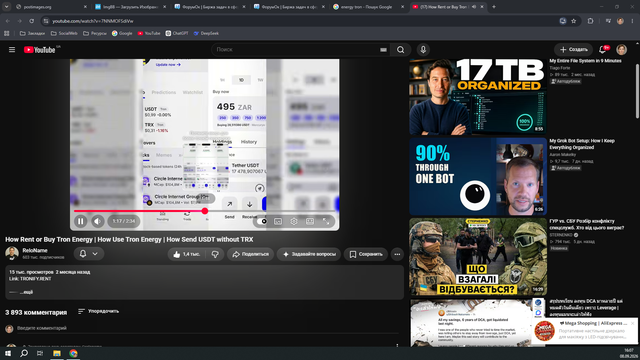The image size is (640, 360).
Task: Open the comment sort menu Упорядочить
Action: coord(98,311)
